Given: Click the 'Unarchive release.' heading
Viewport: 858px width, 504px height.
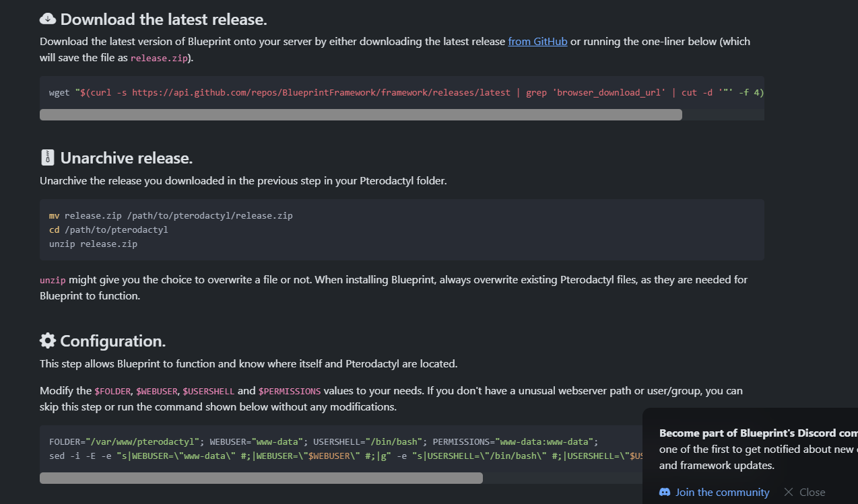Looking at the screenshot, I should (x=127, y=158).
